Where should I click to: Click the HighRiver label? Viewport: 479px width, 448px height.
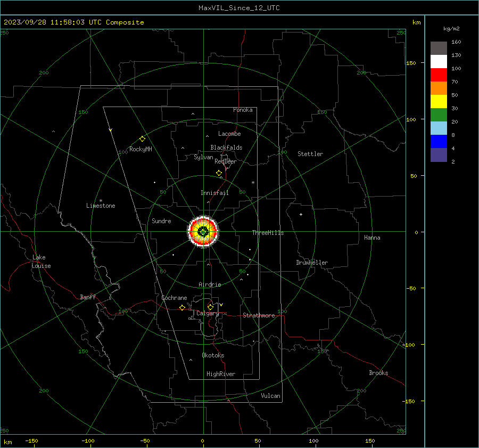coord(220,374)
